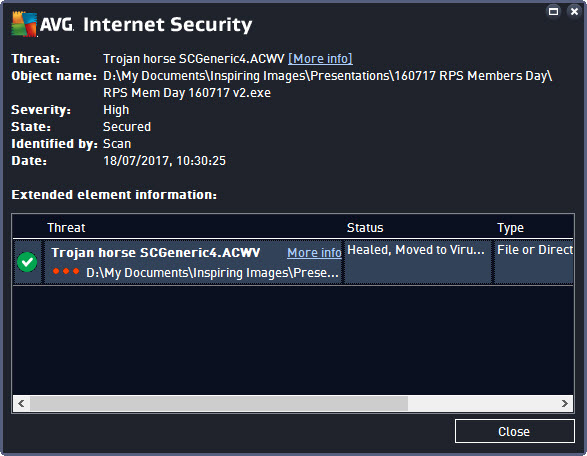The image size is (587, 456).
Task: Click the horizontal scrollbar thumb
Action: click(219, 403)
